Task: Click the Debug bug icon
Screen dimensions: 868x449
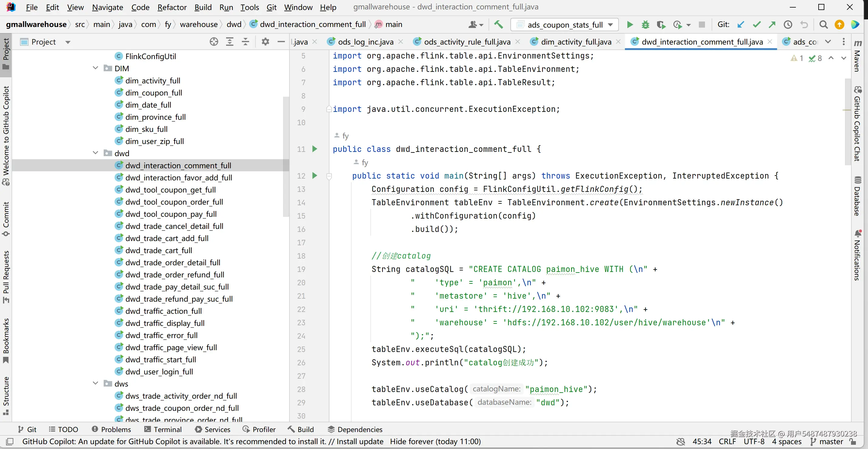Action: 645,25
